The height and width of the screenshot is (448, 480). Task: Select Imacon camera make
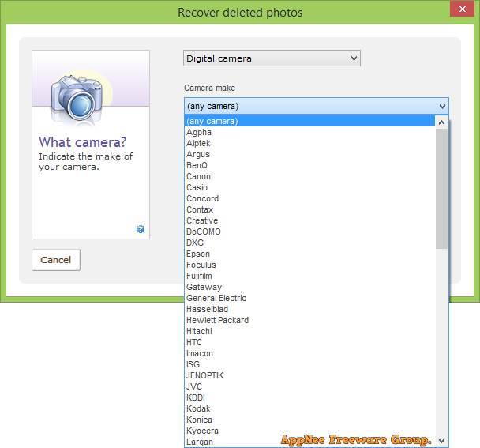click(x=309, y=353)
